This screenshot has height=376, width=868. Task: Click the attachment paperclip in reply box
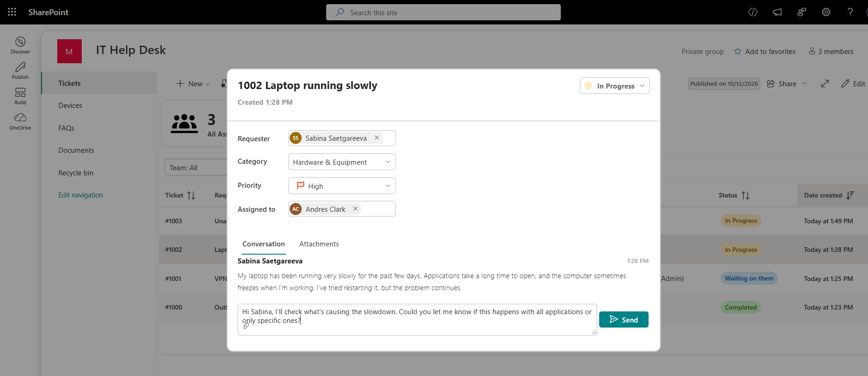click(246, 326)
